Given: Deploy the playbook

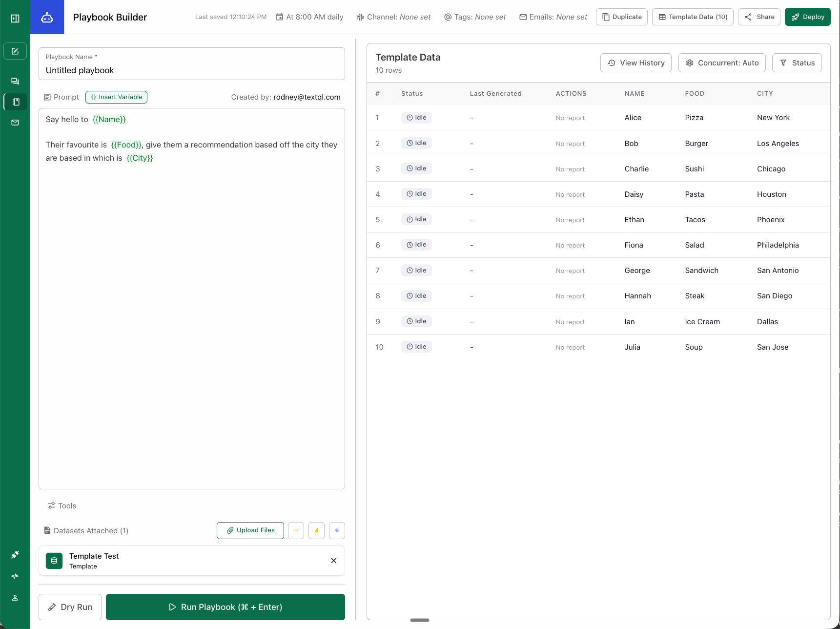Looking at the screenshot, I should pos(807,17).
